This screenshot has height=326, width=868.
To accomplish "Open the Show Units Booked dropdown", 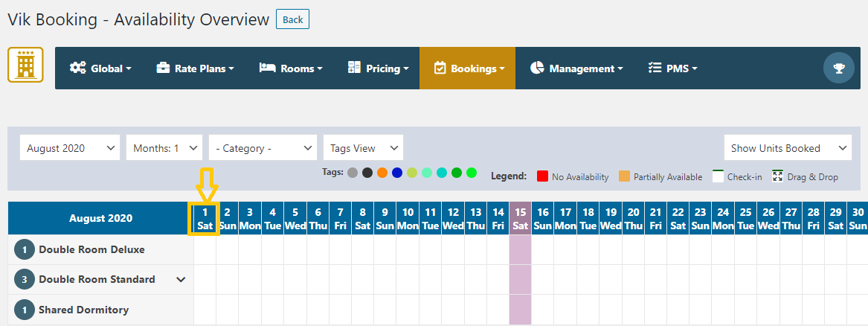I will point(788,148).
